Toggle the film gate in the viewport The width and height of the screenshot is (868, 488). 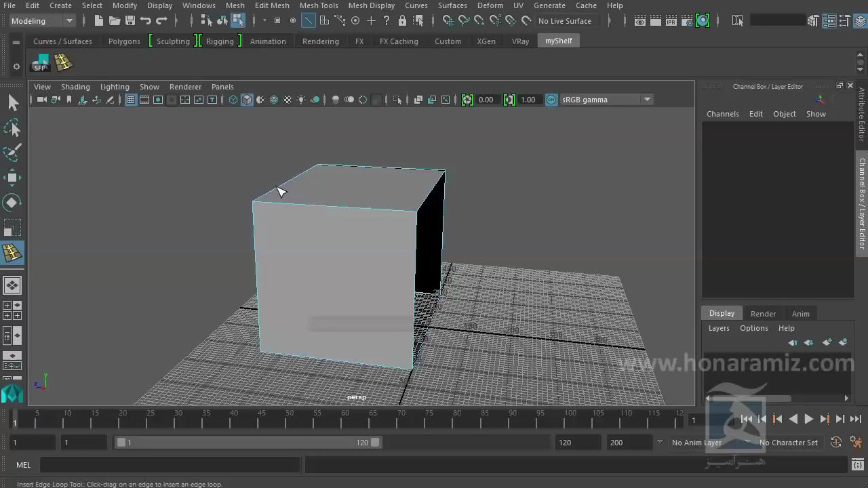(144, 100)
